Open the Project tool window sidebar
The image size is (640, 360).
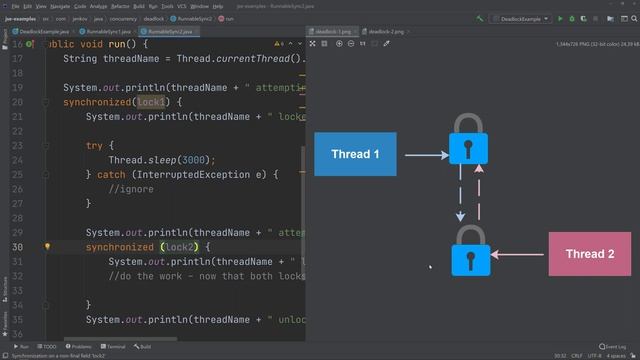point(5,40)
